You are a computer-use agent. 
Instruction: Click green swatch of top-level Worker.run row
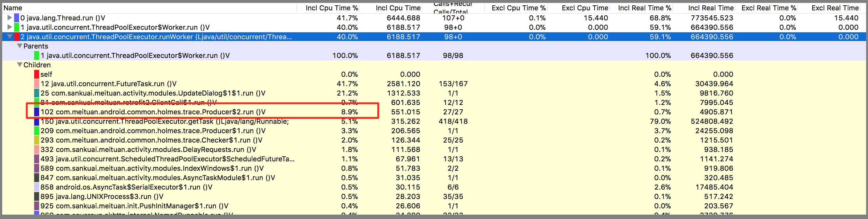click(17, 27)
